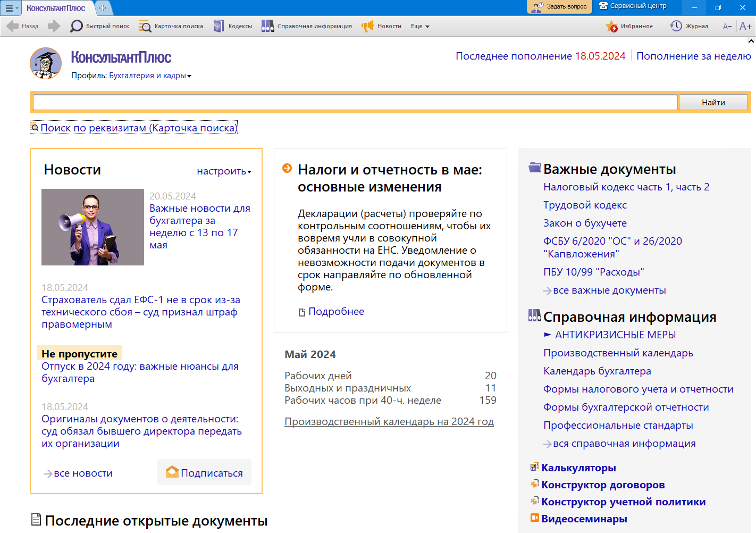
Task: Open Закон о бухучете link
Action: click(x=585, y=223)
